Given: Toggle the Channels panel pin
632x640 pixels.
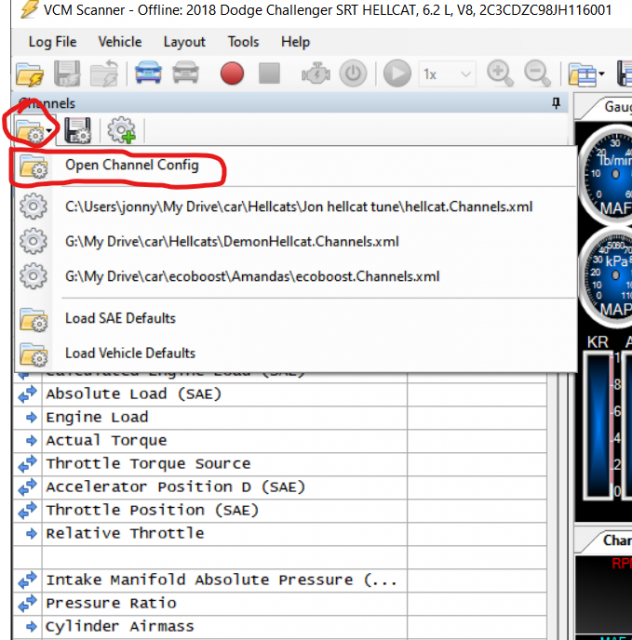Looking at the screenshot, I should tap(556, 104).
